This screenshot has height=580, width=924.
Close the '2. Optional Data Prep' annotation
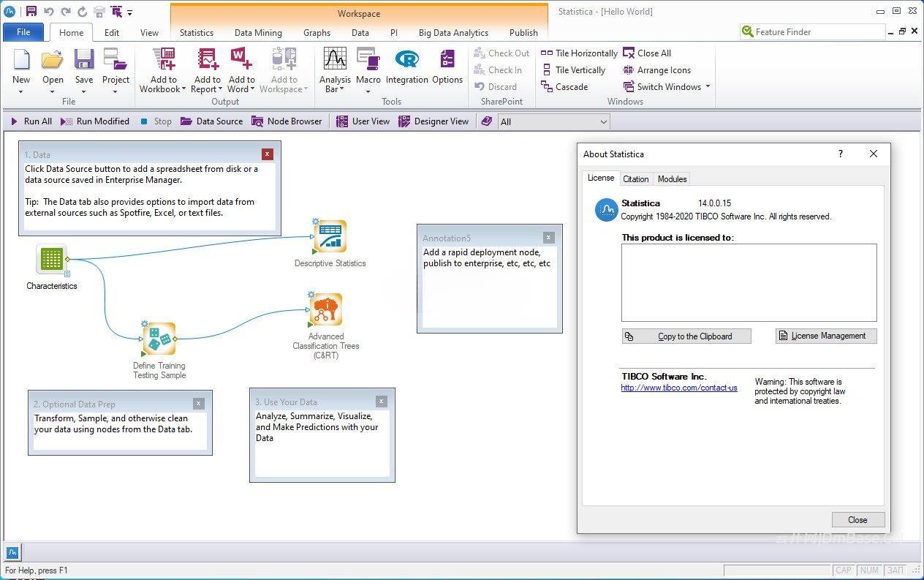coord(198,403)
